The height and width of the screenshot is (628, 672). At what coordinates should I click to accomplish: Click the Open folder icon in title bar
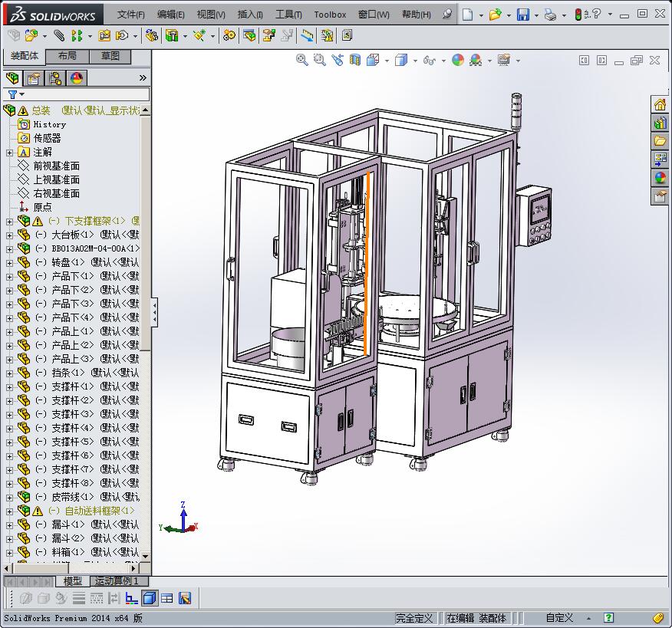point(496,15)
